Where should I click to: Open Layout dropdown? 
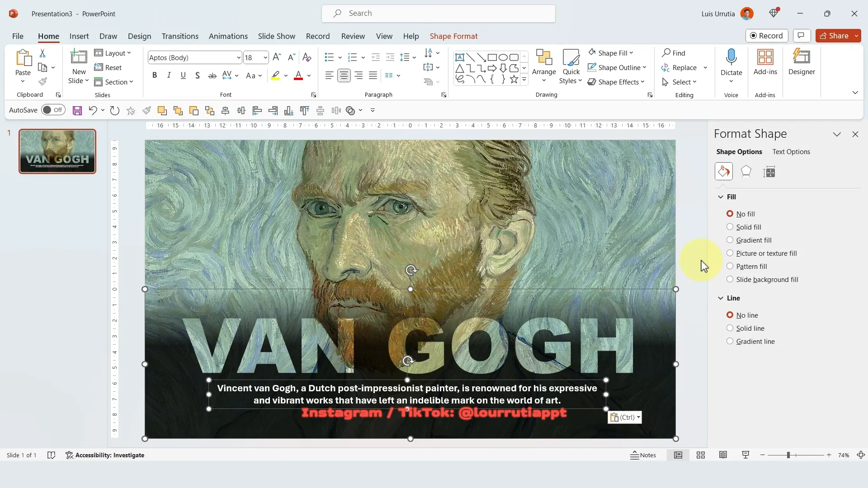pos(113,53)
